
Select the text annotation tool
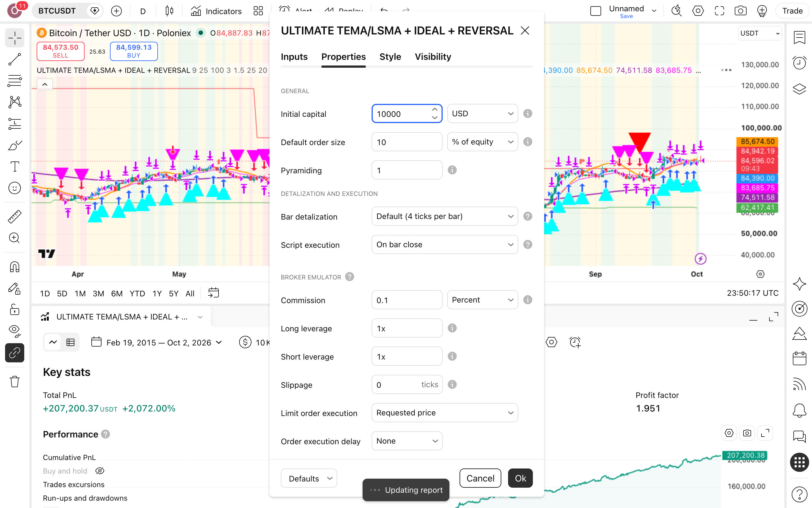[14, 166]
